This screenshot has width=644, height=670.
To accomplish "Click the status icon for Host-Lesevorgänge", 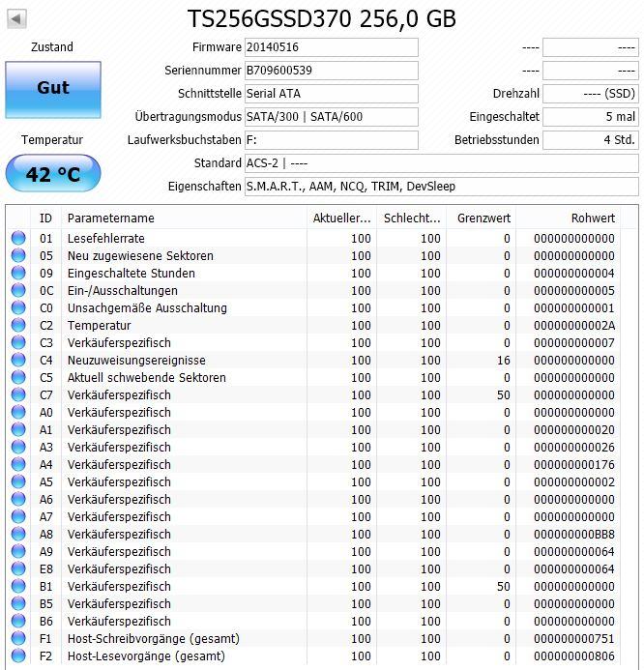I will [18, 655].
